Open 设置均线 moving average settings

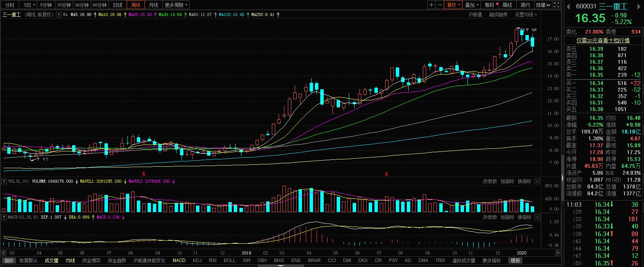526,15
